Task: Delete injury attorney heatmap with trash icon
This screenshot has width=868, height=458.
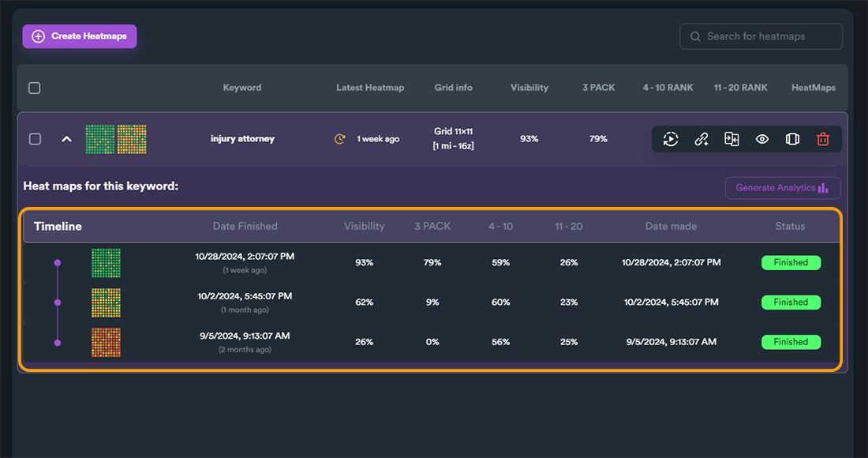Action: coord(823,139)
